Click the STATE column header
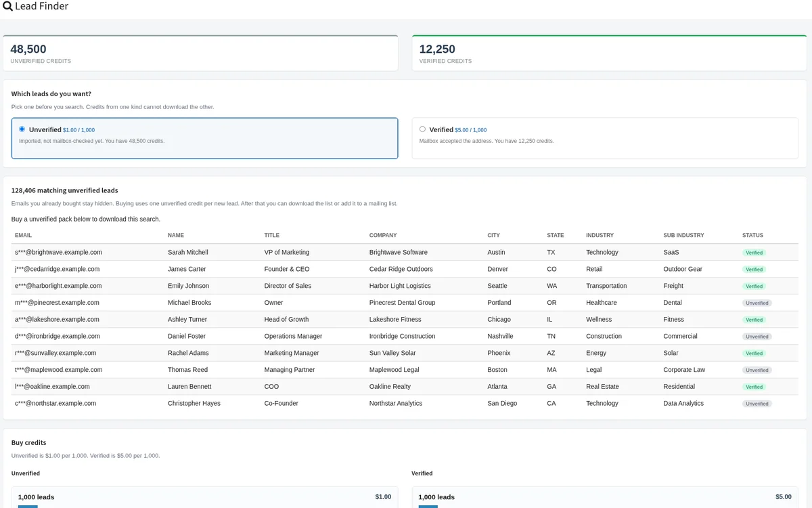This screenshot has width=812, height=508. point(556,236)
